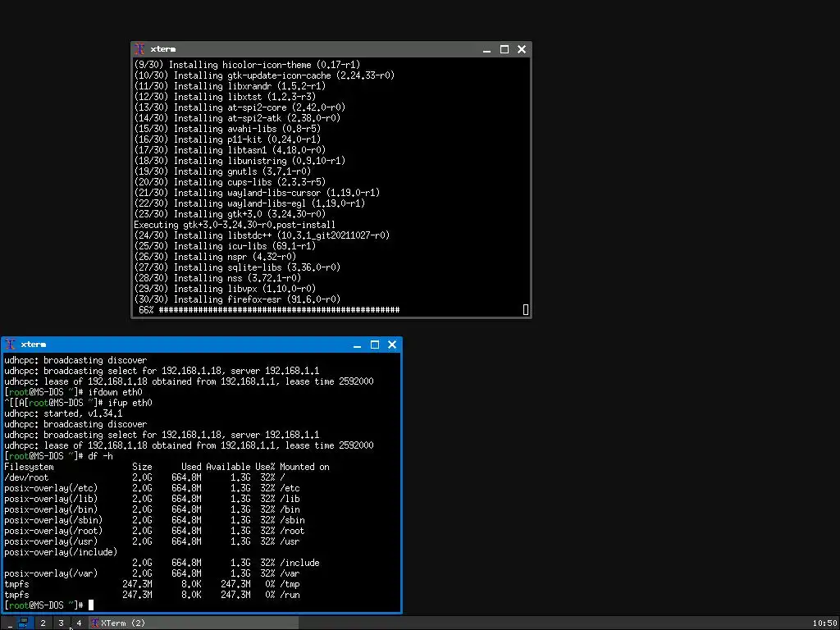Click the 'Installing gtk+3.0 (3.24.30-r0)' line
The width and height of the screenshot is (840, 630).
point(230,214)
